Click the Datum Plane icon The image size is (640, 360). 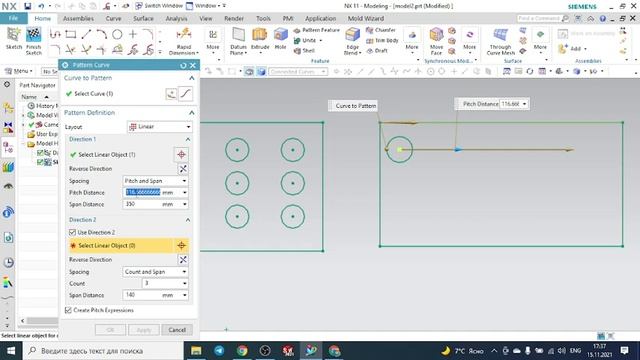(x=238, y=35)
